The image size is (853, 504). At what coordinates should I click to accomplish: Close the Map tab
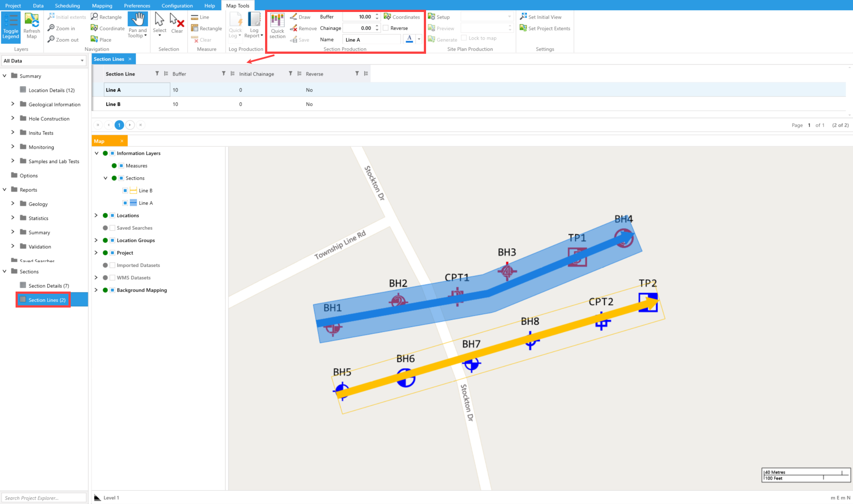pyautogui.click(x=122, y=141)
